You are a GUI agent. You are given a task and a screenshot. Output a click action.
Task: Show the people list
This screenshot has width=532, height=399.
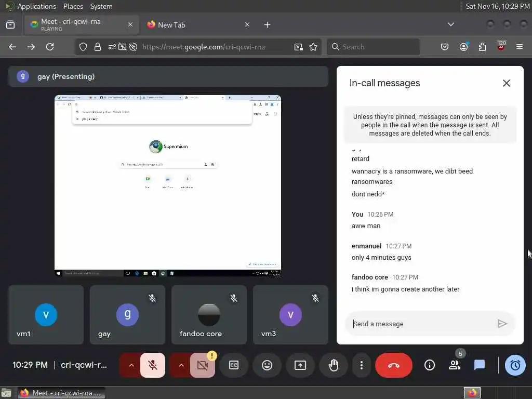point(454,365)
